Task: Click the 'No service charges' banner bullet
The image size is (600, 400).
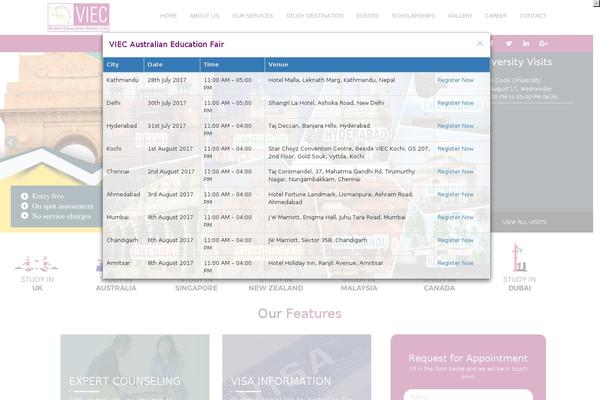Action: tap(62, 216)
